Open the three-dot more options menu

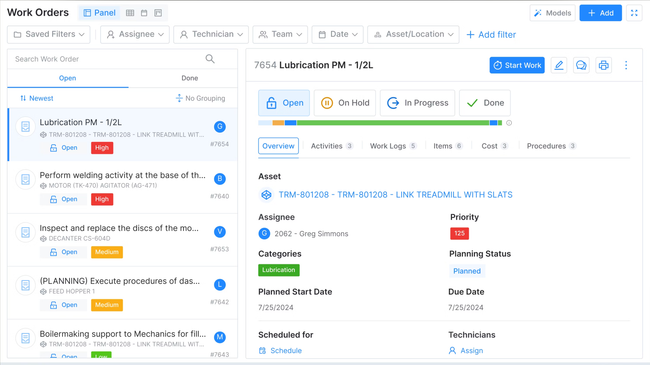click(x=626, y=65)
